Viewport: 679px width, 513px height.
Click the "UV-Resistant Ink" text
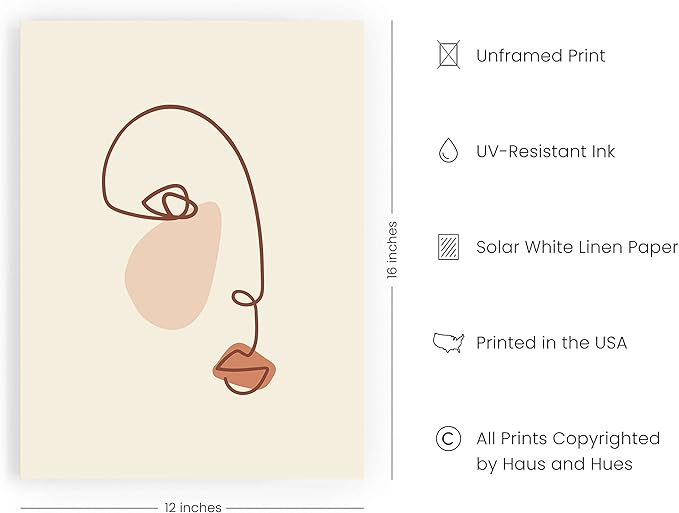[545, 151]
